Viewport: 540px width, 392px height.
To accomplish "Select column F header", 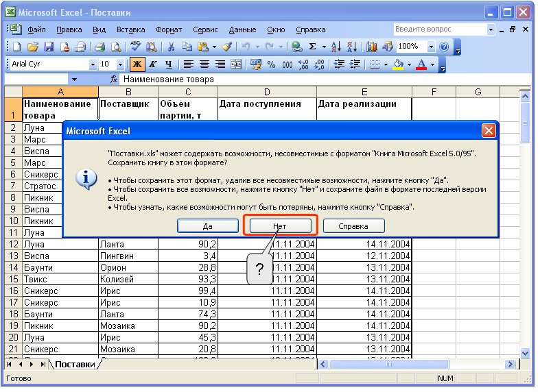I will [x=434, y=92].
